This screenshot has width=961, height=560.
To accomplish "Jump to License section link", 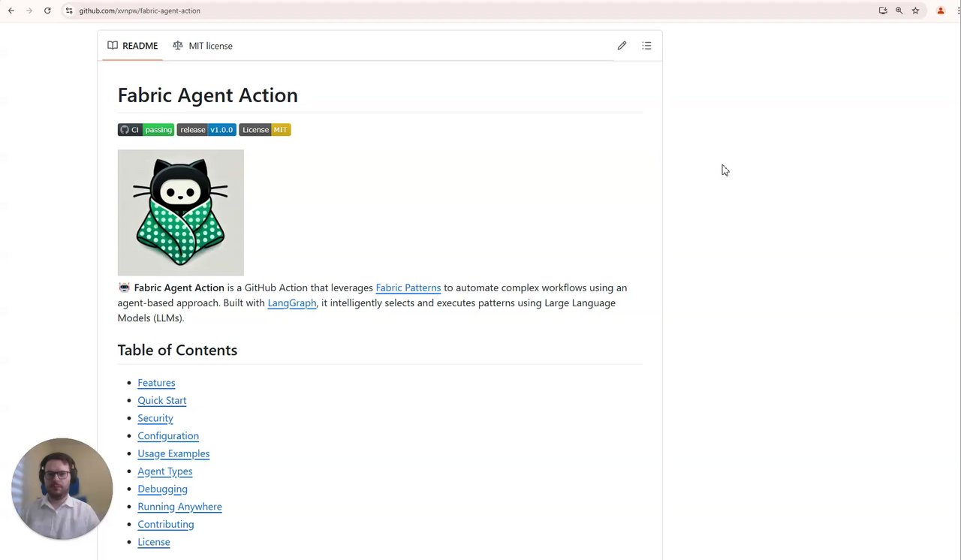I will click(154, 542).
